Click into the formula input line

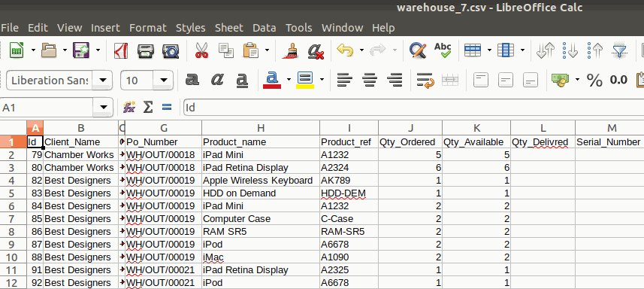click(x=413, y=108)
